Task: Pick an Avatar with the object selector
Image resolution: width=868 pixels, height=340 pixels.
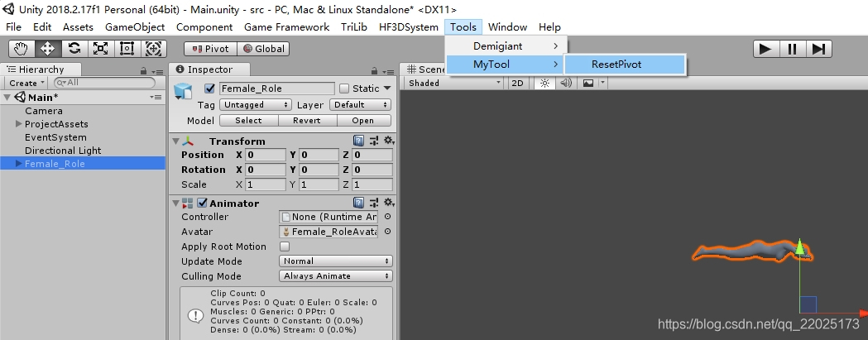Action: 387,232
